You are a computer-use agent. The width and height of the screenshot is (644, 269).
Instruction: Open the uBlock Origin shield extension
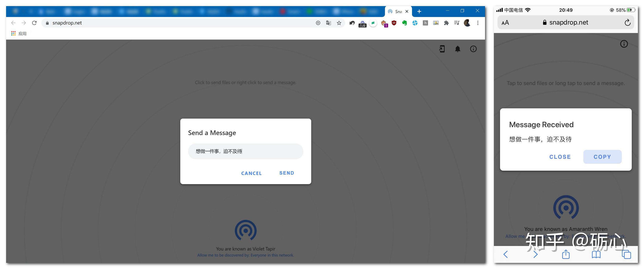394,23
